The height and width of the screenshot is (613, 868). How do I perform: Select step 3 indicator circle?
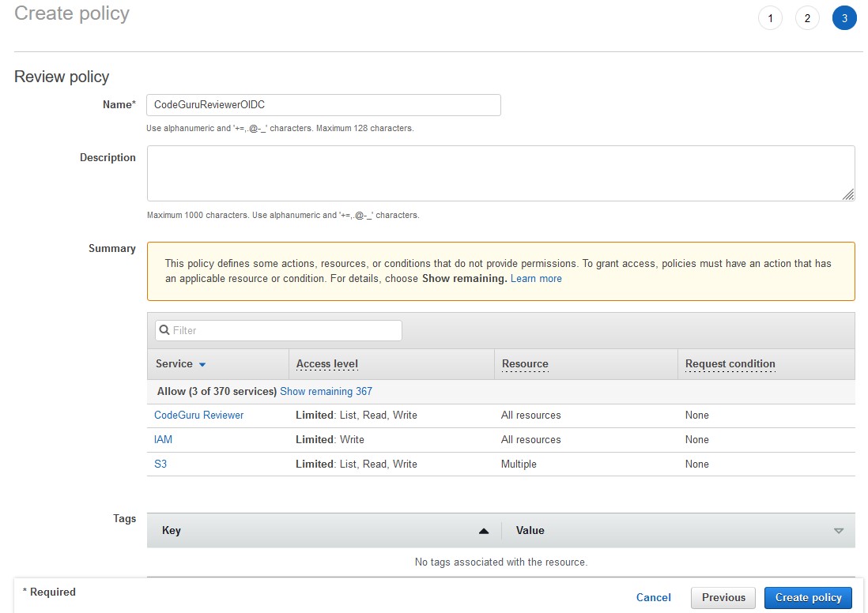click(x=844, y=18)
